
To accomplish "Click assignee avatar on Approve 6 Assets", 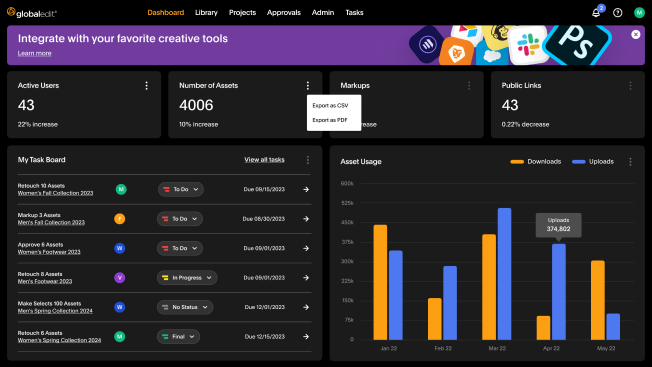I will click(x=120, y=249).
